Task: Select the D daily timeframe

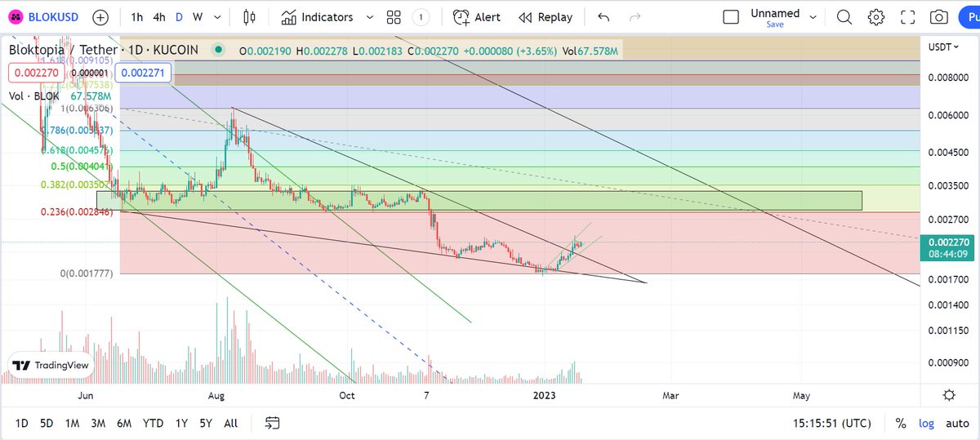Action: (180, 17)
